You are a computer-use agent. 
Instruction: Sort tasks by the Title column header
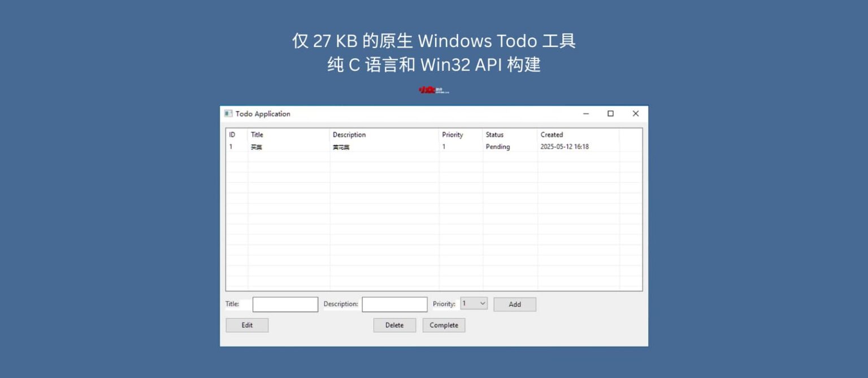257,134
